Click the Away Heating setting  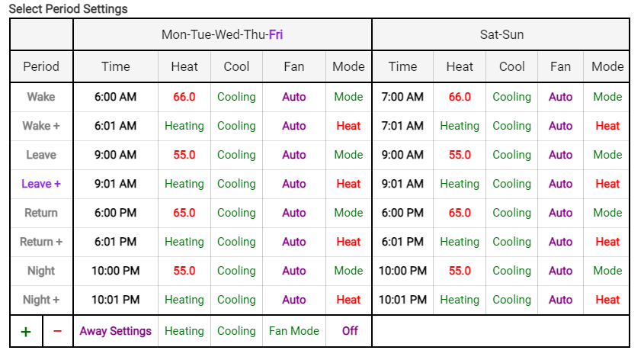pos(184,331)
